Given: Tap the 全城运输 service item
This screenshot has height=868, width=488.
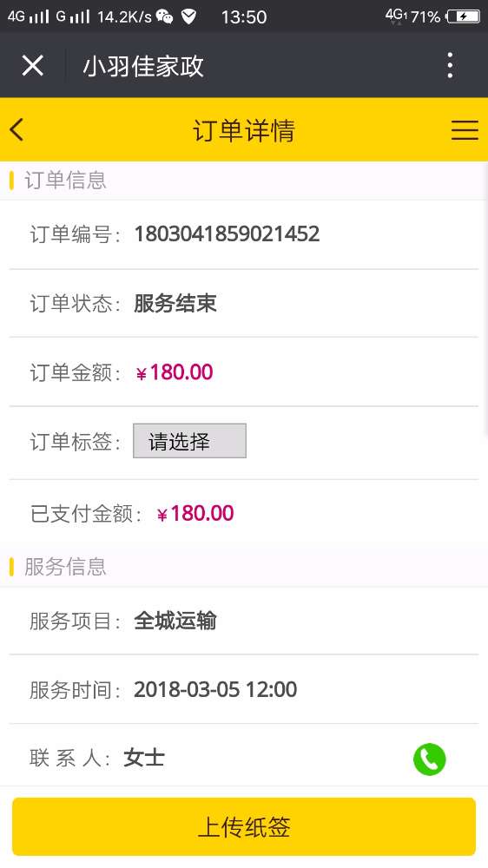Looking at the screenshot, I should point(175,621).
